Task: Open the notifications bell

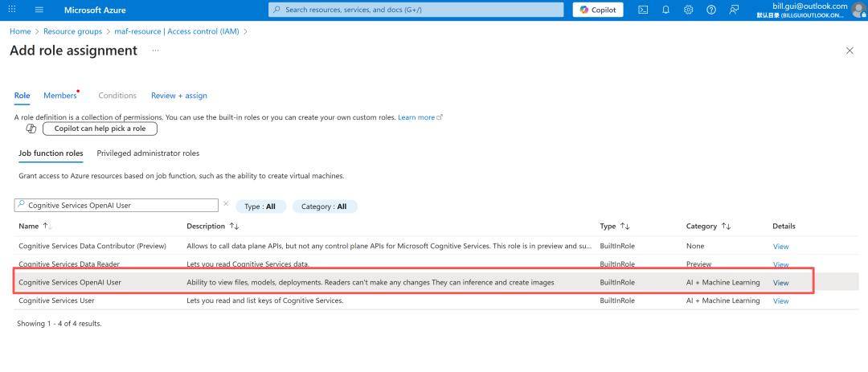Action: 666,10
